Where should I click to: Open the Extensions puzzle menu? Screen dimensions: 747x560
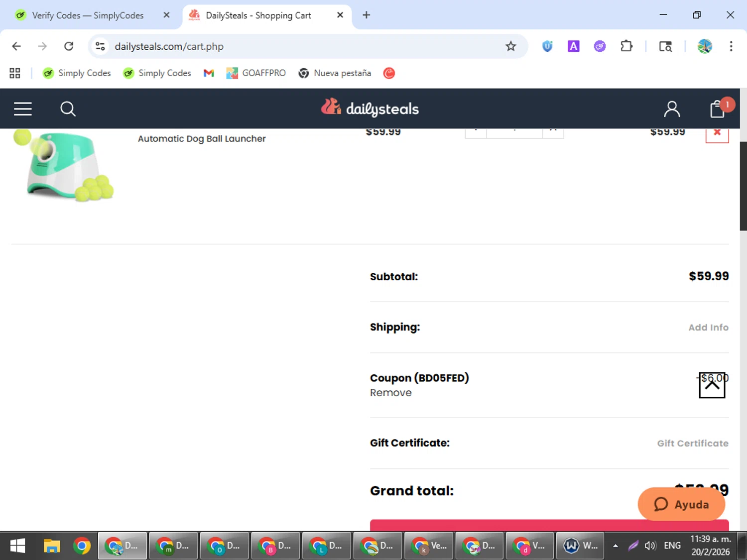coord(626,46)
